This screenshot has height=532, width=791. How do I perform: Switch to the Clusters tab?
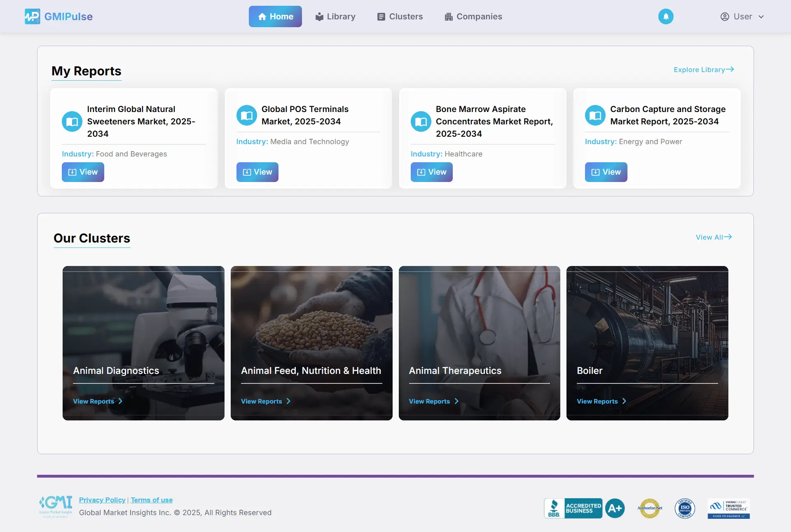[400, 16]
